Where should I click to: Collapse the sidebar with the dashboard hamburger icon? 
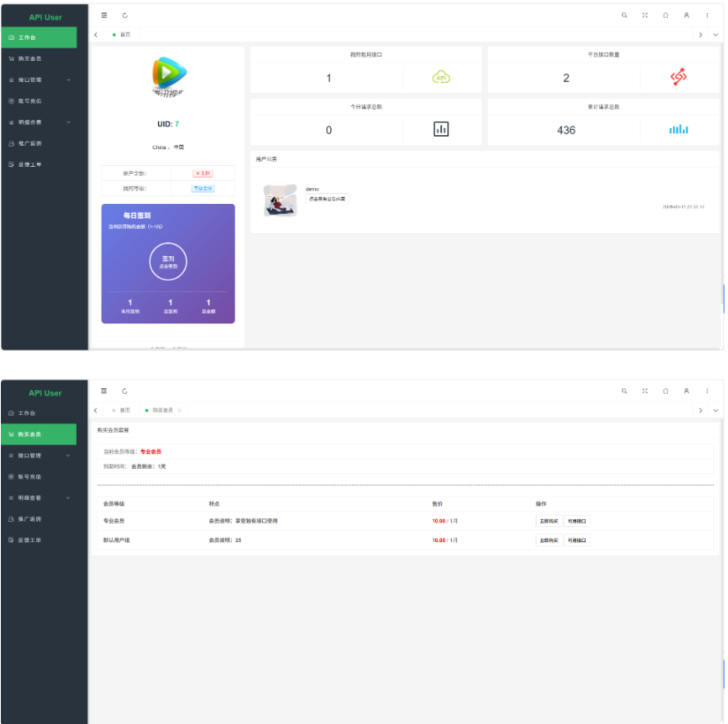[104, 15]
